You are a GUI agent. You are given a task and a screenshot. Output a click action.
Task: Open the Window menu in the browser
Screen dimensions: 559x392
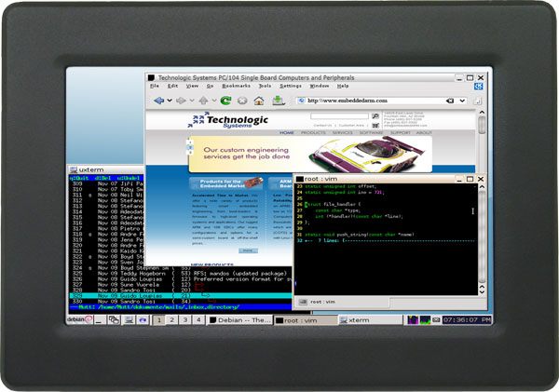click(x=319, y=86)
